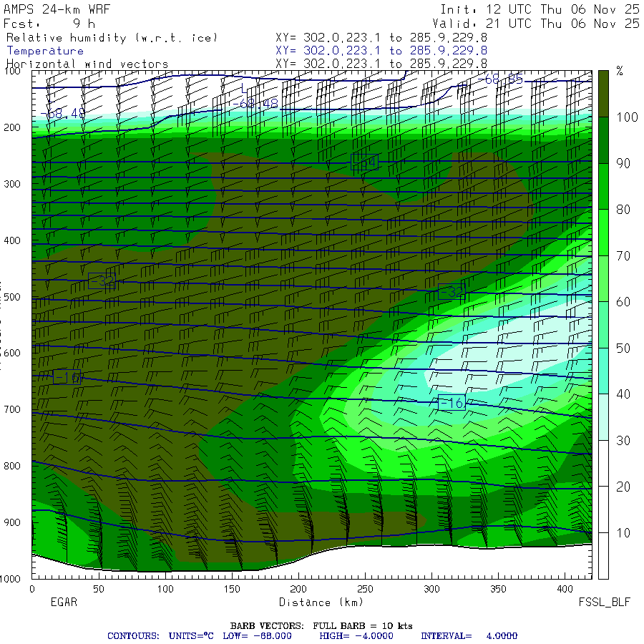Click the "Valid: 21 UTC Thu 06 Nov 25" text
This screenshot has width=644, height=644.
click(536, 24)
